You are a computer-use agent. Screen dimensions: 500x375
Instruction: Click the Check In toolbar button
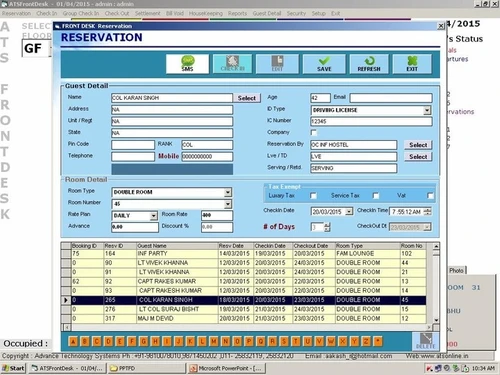tap(233, 64)
